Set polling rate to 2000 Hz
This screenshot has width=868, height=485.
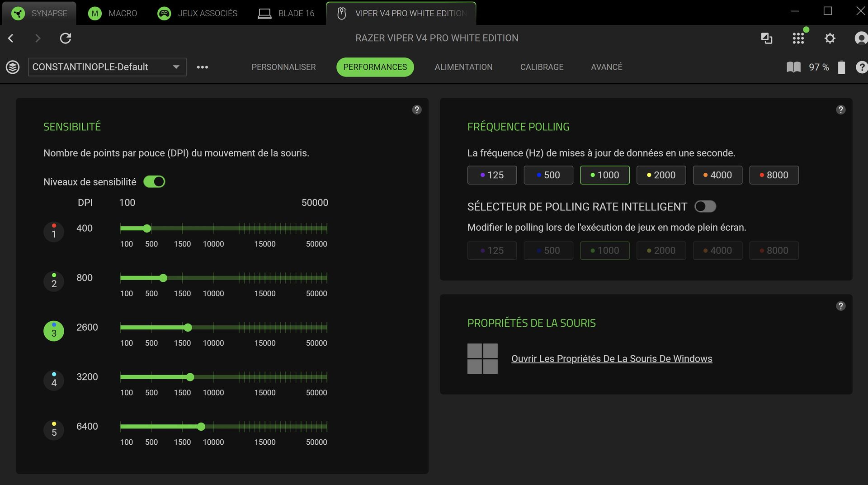(661, 175)
